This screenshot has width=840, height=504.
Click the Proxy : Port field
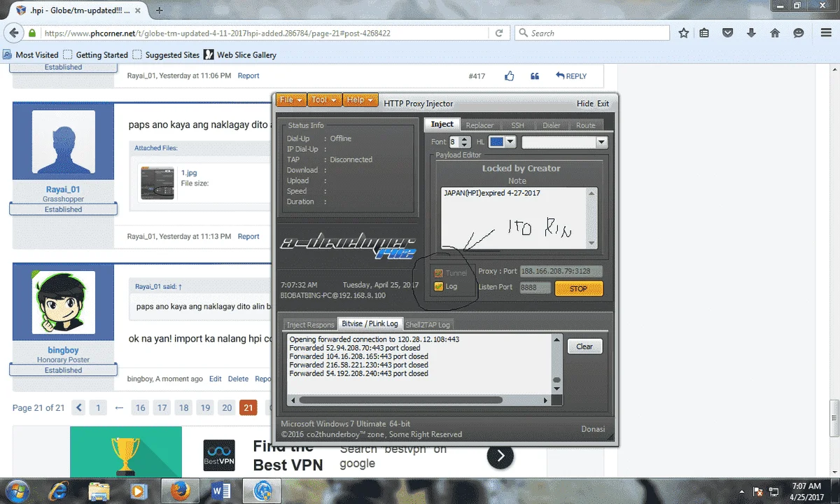pos(561,271)
